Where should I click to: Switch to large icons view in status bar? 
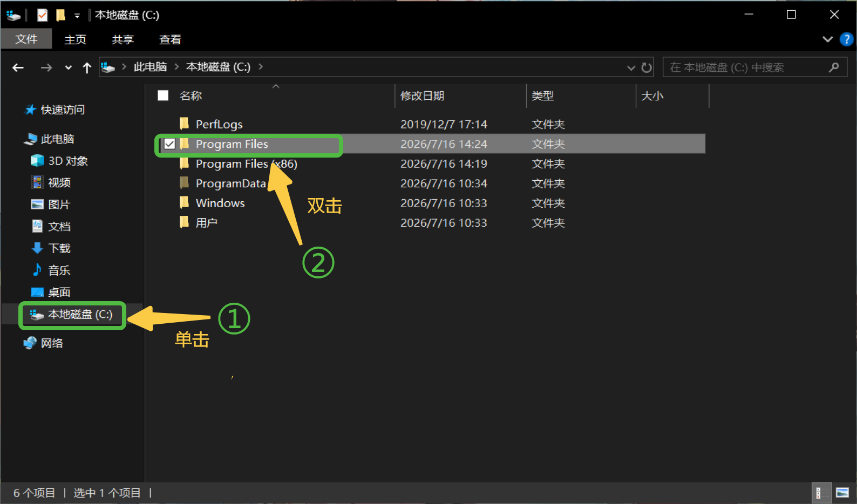(842, 493)
